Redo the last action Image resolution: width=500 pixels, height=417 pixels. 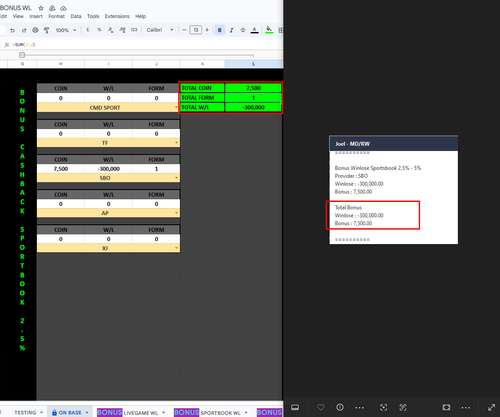pos(24,30)
